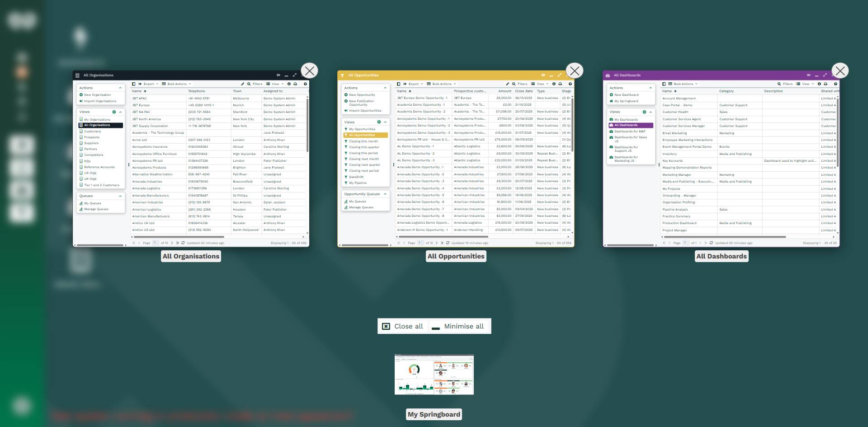Click the All Opportunities caption label
The height and width of the screenshot is (427, 868).
456,256
